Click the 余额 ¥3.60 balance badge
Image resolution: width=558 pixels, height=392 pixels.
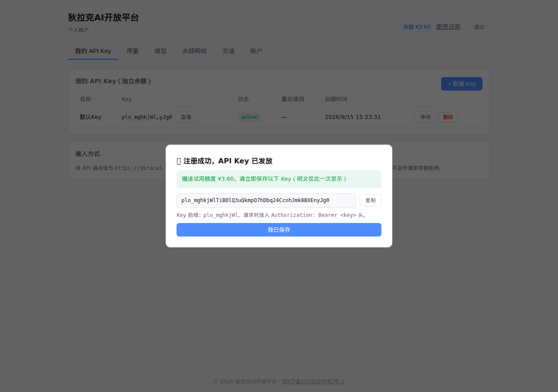coord(417,27)
